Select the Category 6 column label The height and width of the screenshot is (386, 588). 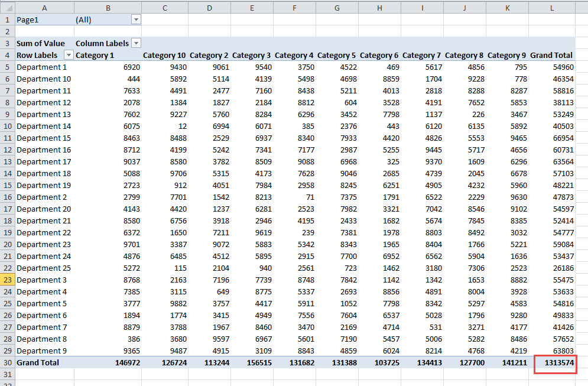[x=379, y=55]
